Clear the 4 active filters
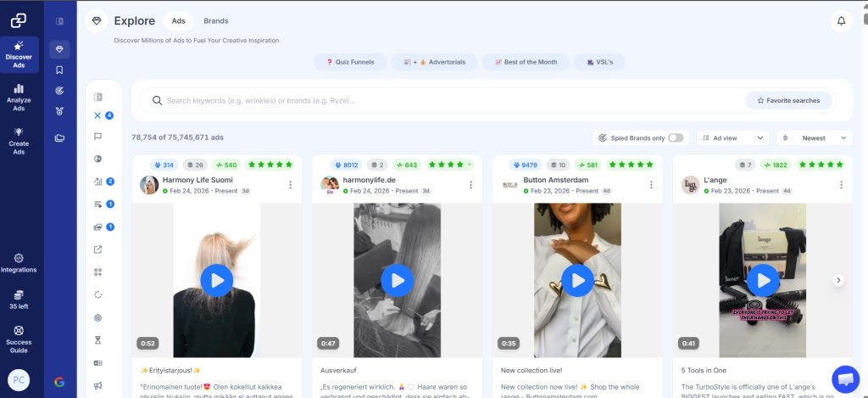The width and height of the screenshot is (868, 398). pos(97,115)
